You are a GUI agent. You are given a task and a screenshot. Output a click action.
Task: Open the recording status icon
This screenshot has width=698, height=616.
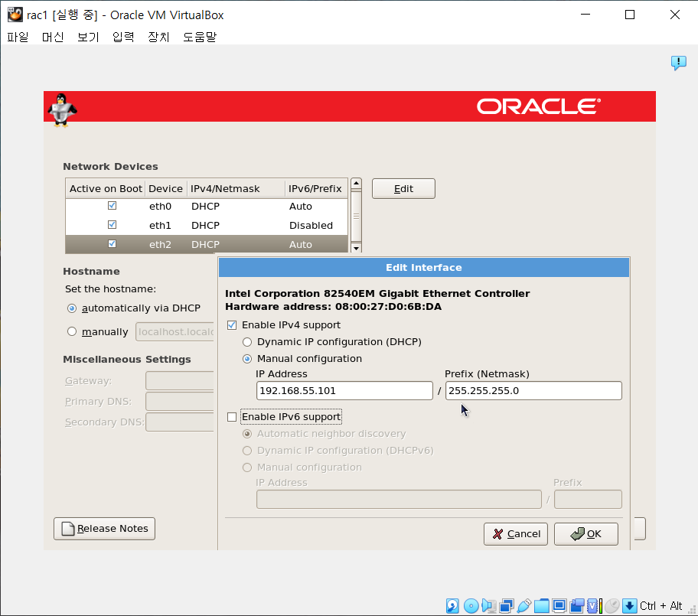[x=577, y=606]
